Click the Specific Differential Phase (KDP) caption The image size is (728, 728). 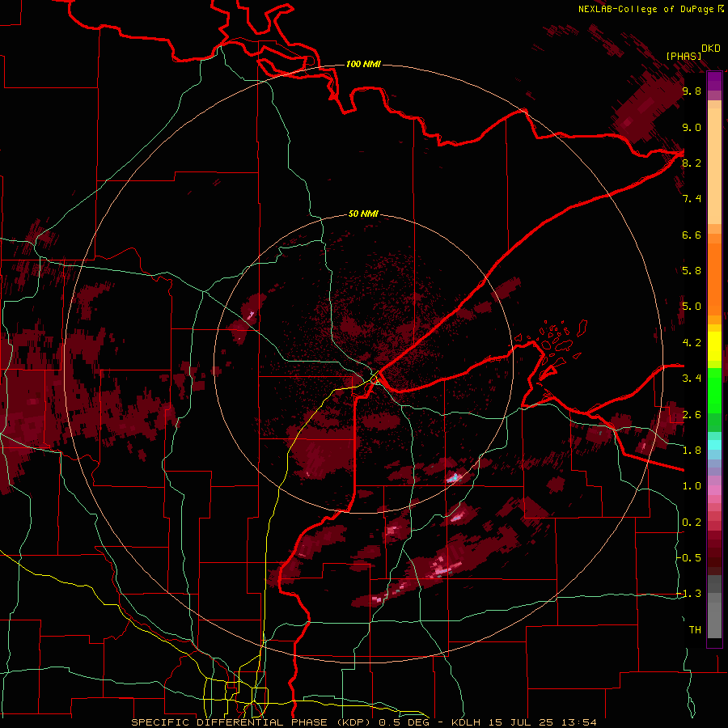click(252, 722)
